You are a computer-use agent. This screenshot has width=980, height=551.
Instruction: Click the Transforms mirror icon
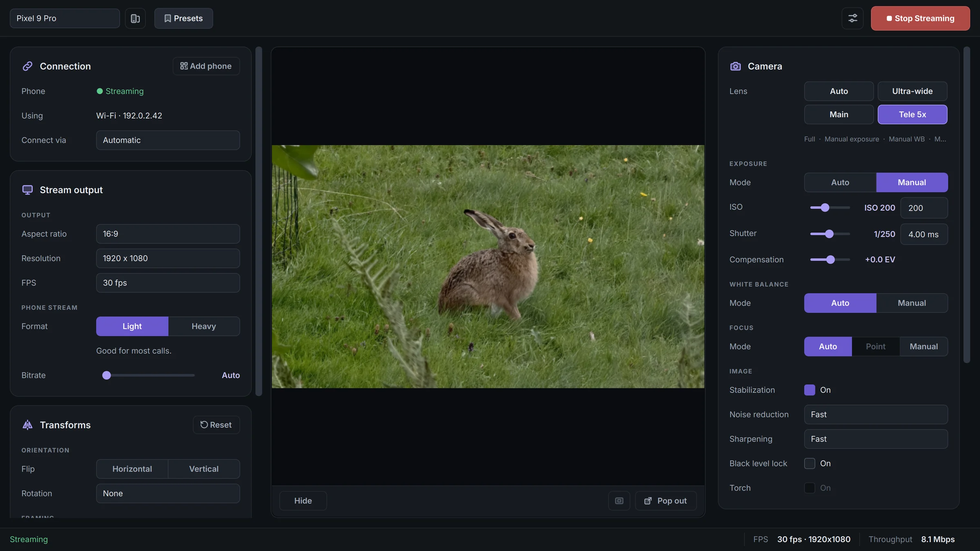tap(27, 425)
